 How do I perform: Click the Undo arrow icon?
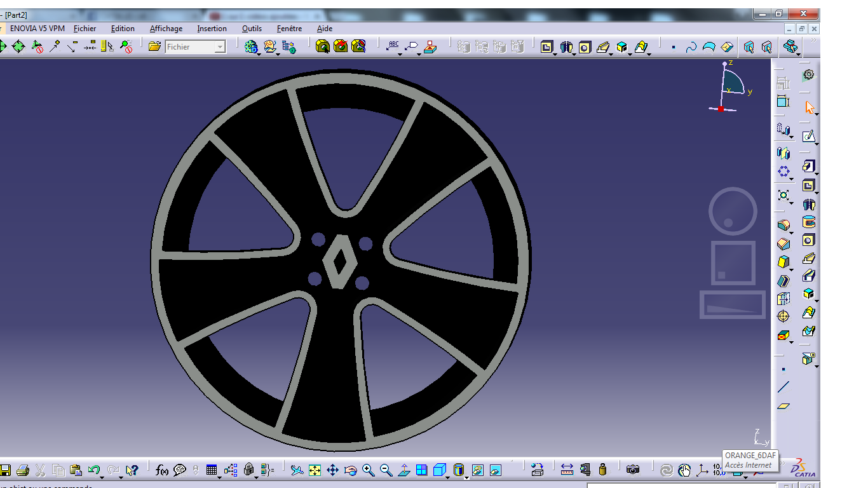pos(93,470)
